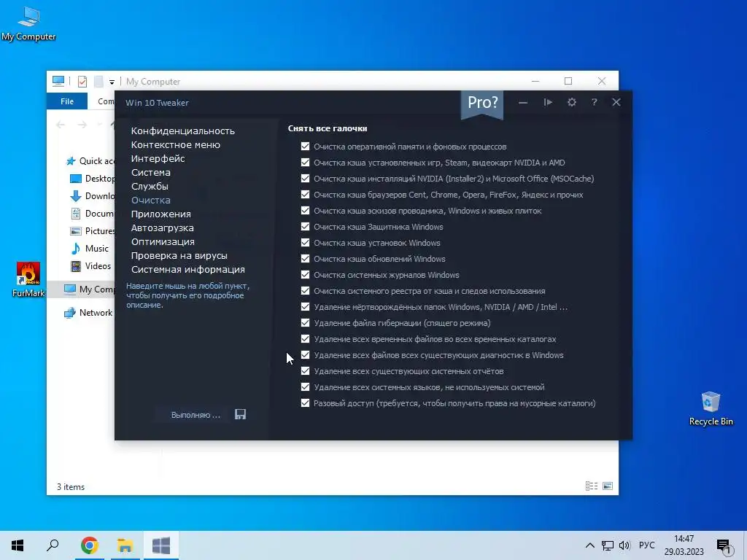Switch Explorer to large icons view

point(608,486)
